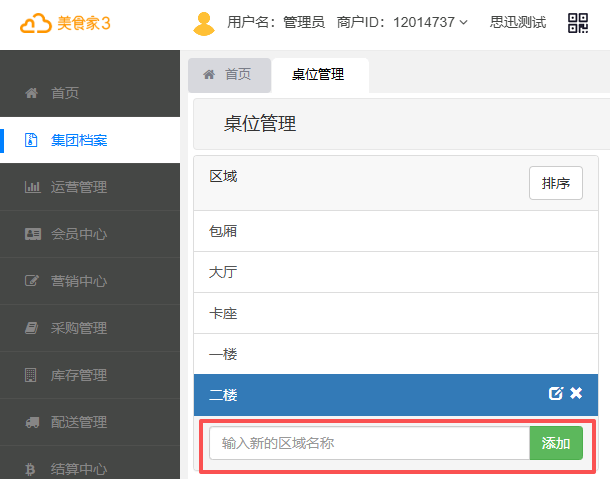The width and height of the screenshot is (610, 479).
Task: Select 采购管理 in the sidebar
Action: [79, 328]
